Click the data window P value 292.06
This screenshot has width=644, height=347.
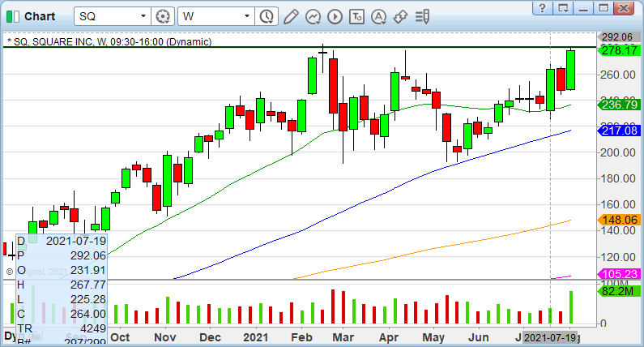point(88,255)
